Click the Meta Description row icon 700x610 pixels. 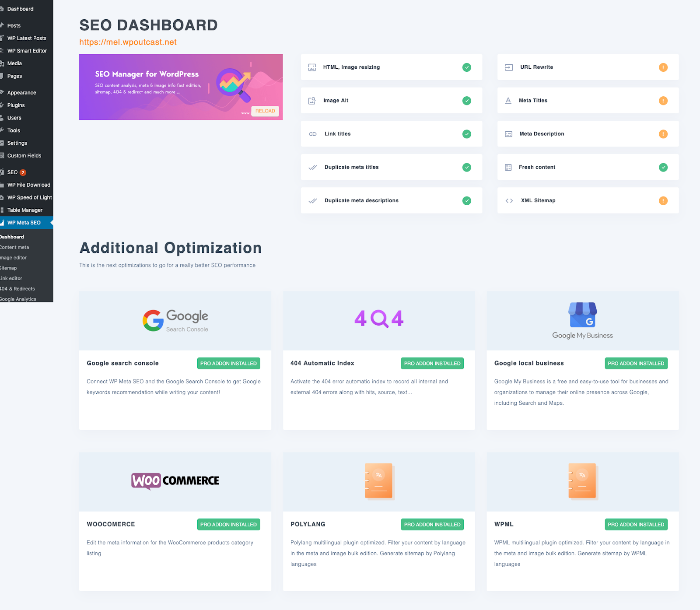pyautogui.click(x=508, y=134)
